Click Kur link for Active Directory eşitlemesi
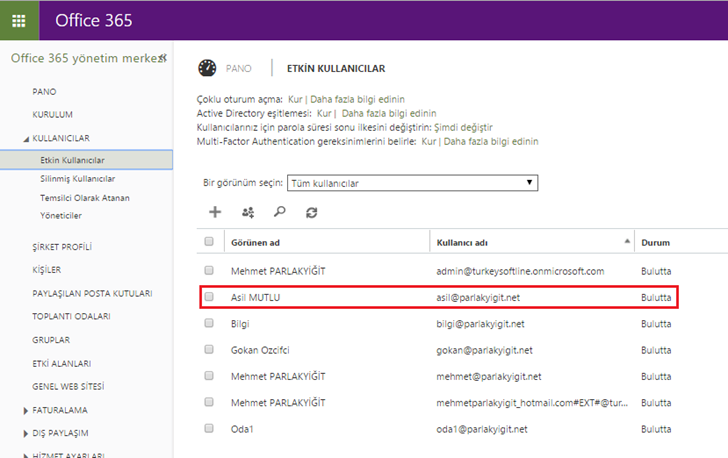 324,113
